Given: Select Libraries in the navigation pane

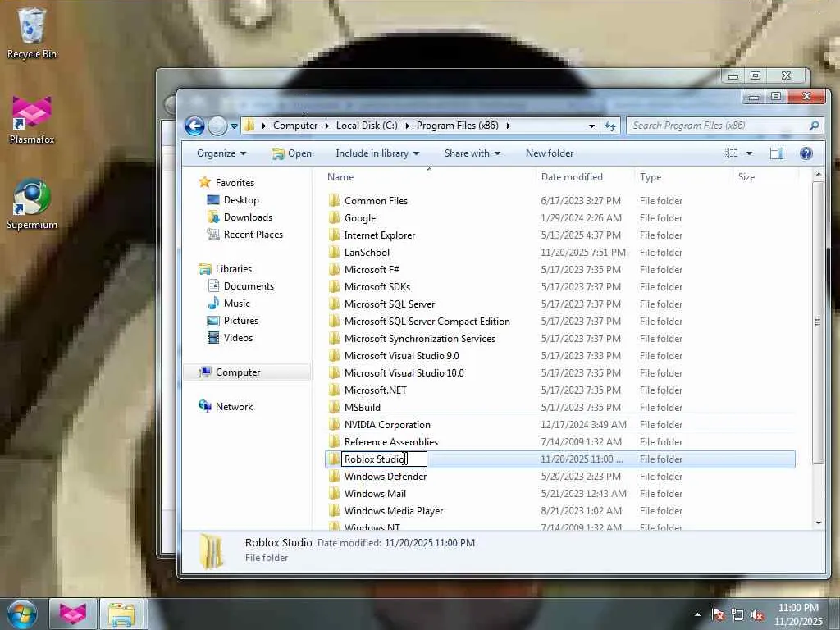Looking at the screenshot, I should (x=233, y=269).
